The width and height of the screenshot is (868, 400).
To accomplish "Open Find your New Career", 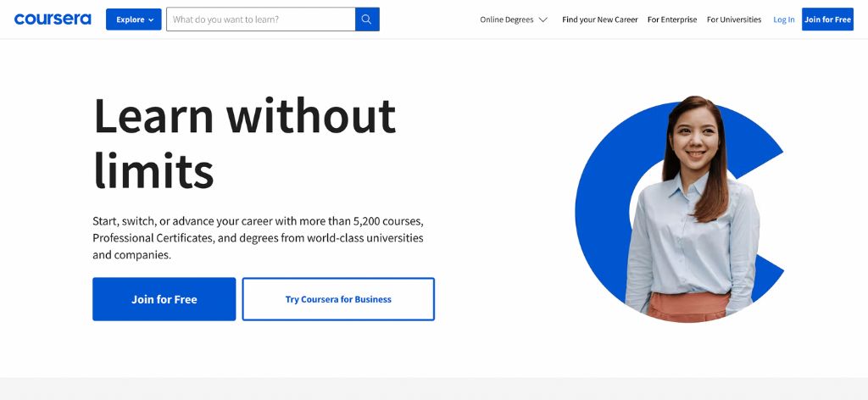I will coord(599,19).
